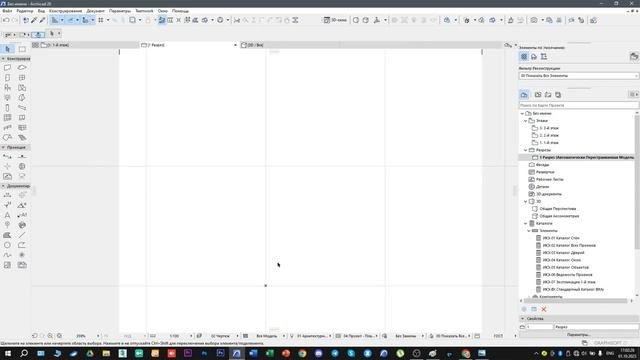Select the Lamp tool
640x360 pixels.
click(x=7, y=98)
